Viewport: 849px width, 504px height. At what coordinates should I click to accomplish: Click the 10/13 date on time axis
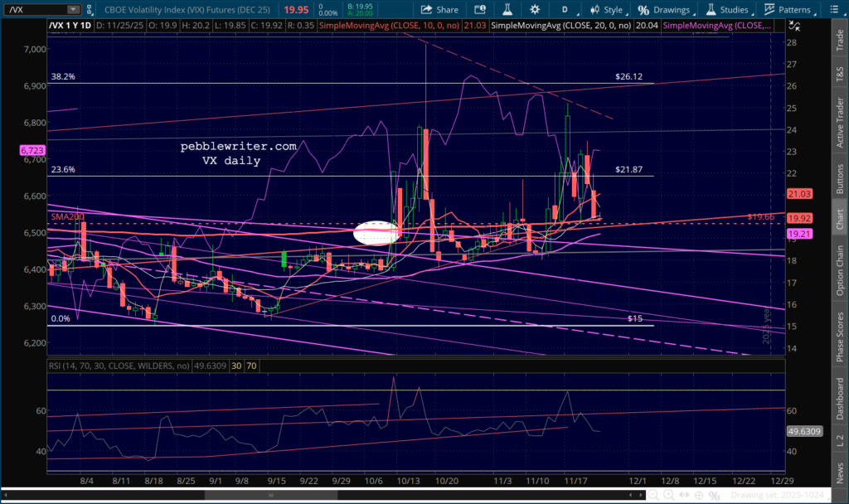click(x=408, y=481)
